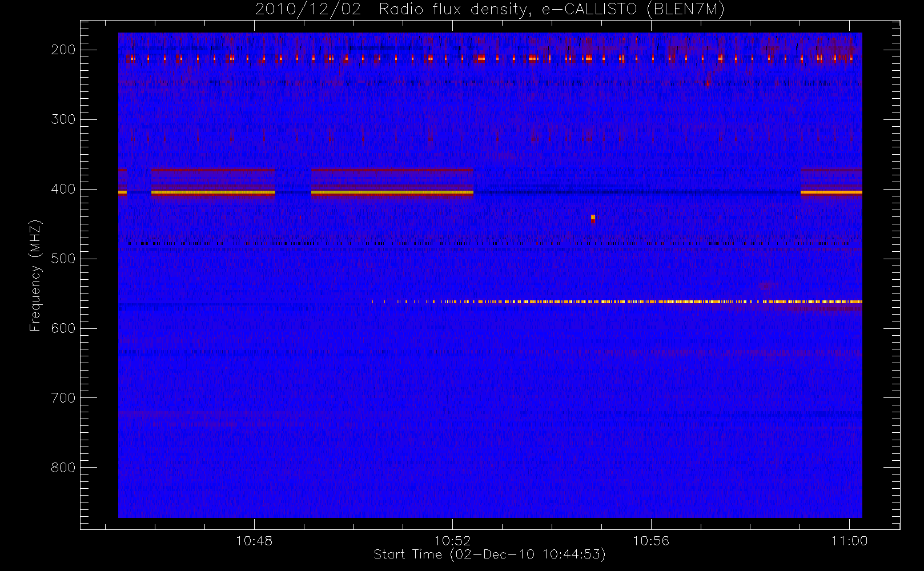Click the 600 frequency tick label
924x571 pixels.
tap(63, 328)
